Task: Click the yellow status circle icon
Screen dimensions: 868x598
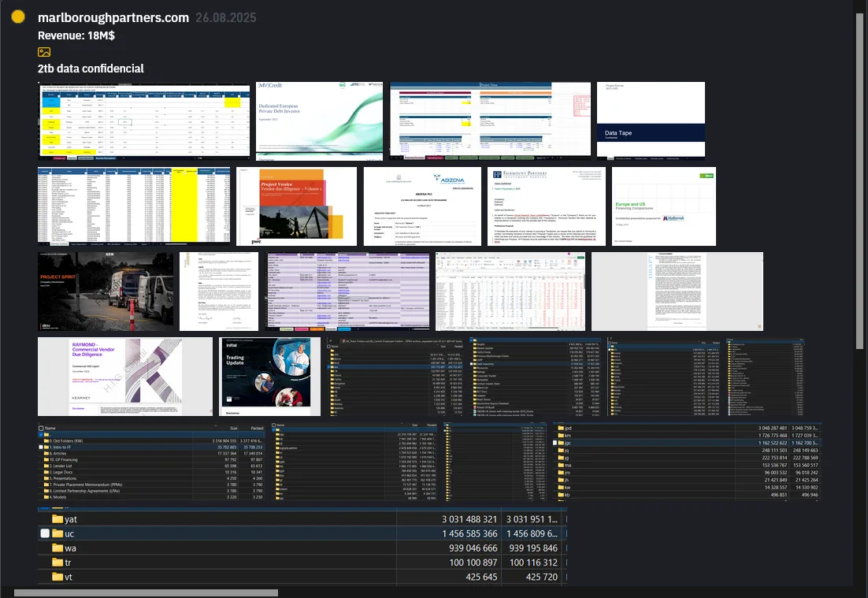Action: (18, 17)
